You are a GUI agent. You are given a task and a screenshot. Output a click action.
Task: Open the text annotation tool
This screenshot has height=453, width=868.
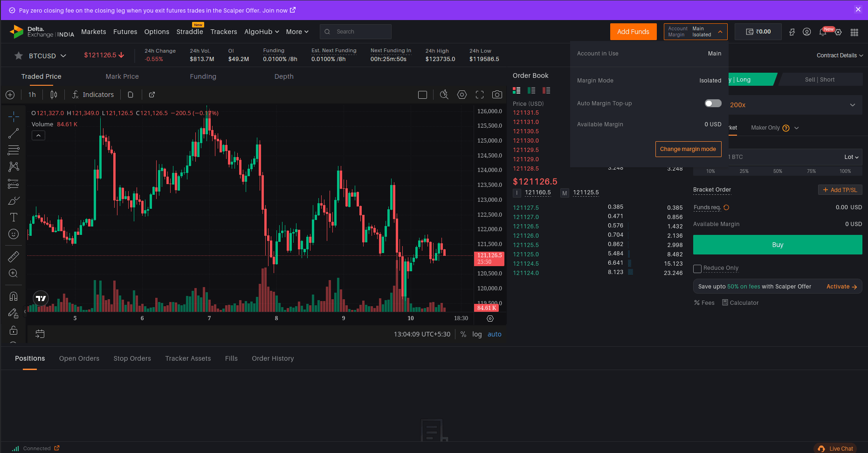[x=13, y=217]
